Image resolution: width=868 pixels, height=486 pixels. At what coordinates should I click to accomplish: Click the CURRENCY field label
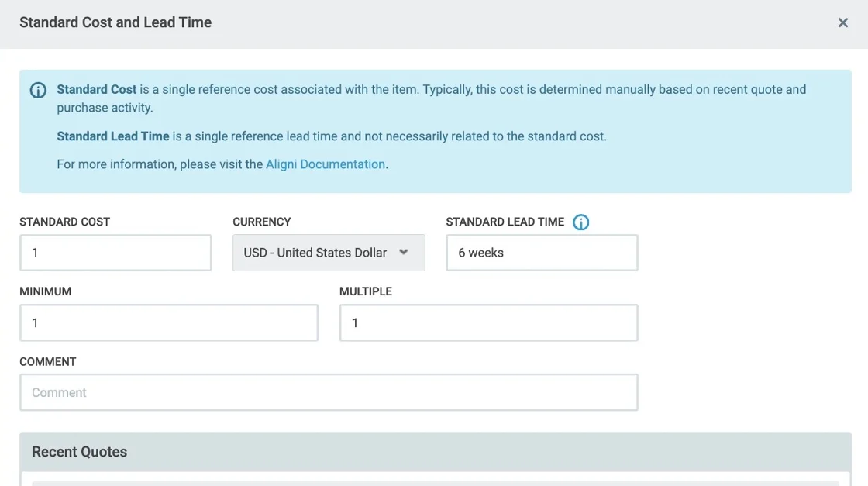click(x=261, y=222)
